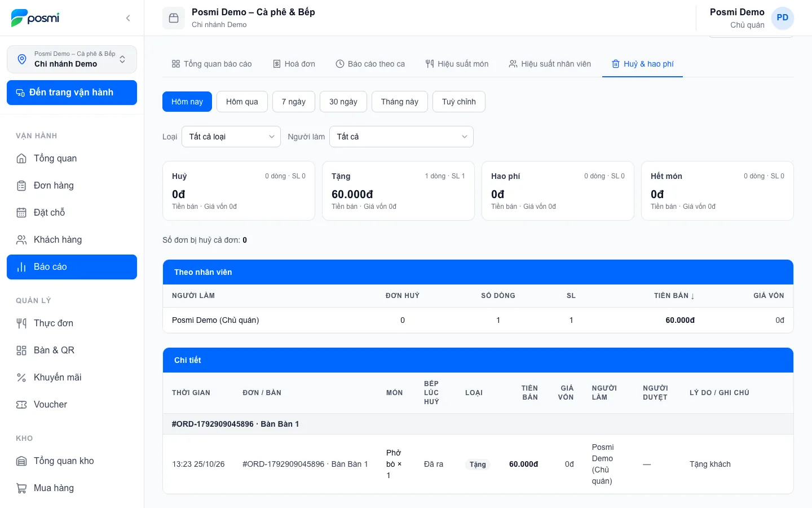Click the Tặng badge in the detail row
The image size is (812, 508).
[x=478, y=465]
